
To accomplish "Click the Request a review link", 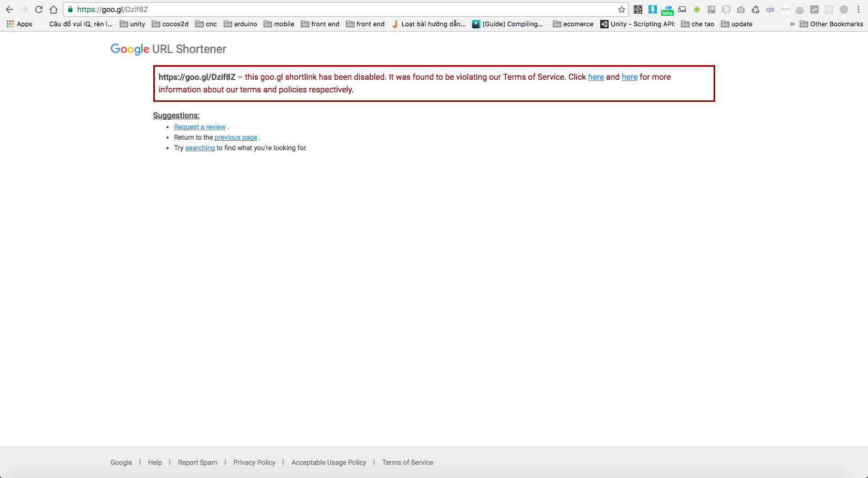I will tap(200, 127).
